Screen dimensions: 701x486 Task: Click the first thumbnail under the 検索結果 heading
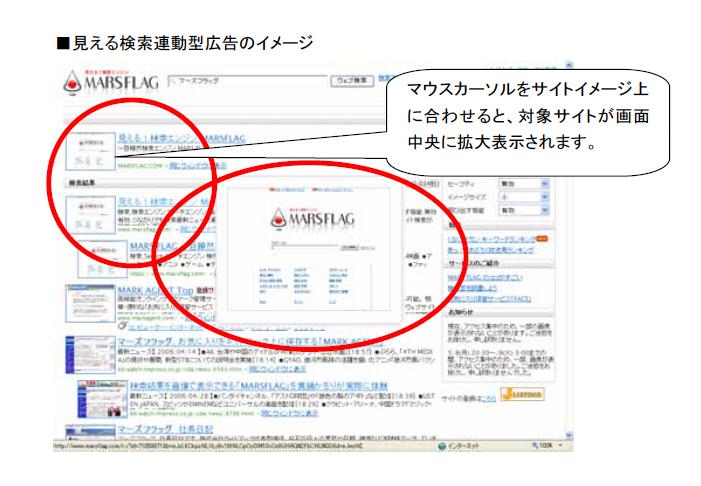click(x=90, y=215)
